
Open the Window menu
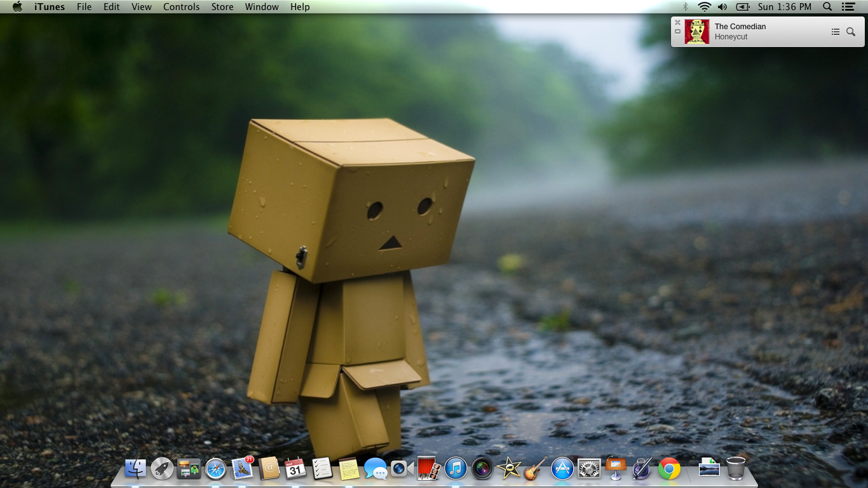[x=262, y=6]
